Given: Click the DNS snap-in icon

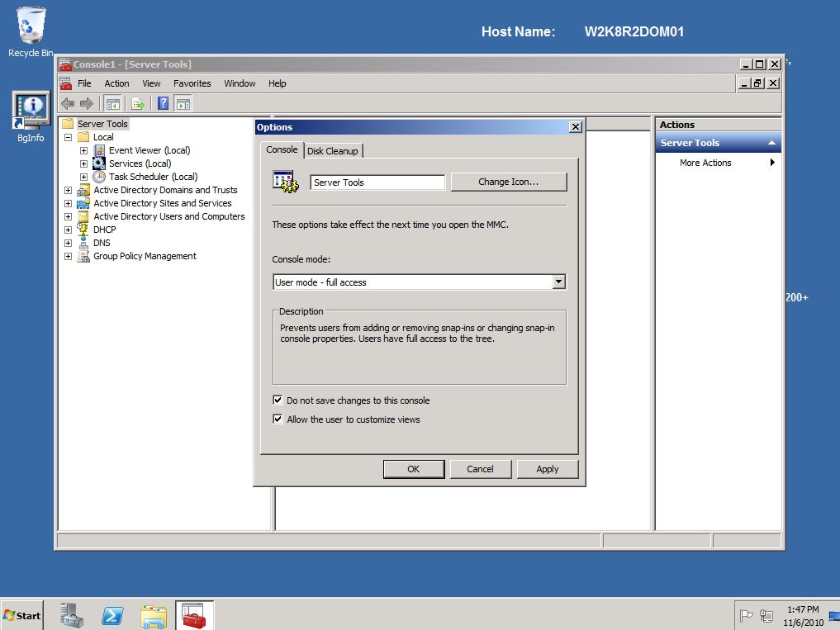Looking at the screenshot, I should (83, 244).
